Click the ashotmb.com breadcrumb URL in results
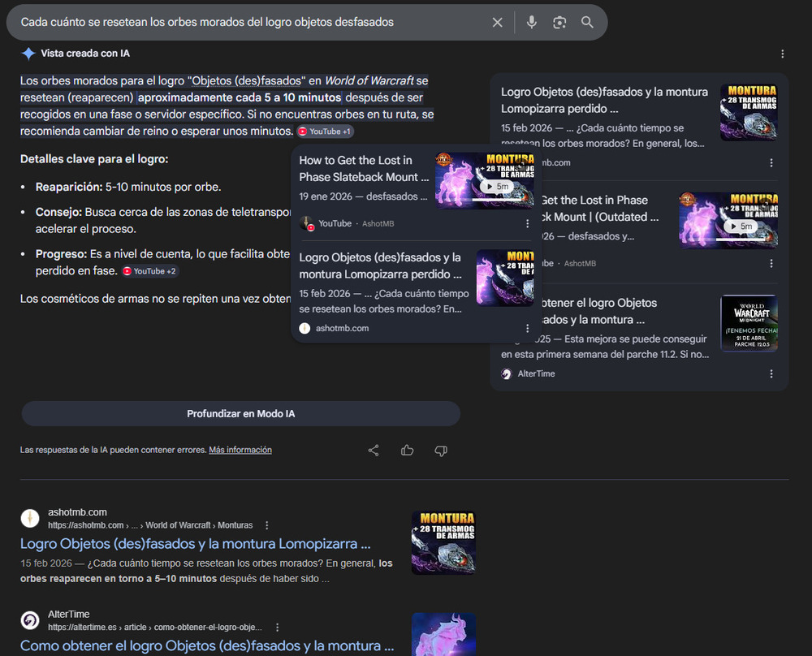This screenshot has height=656, width=812. point(150,525)
